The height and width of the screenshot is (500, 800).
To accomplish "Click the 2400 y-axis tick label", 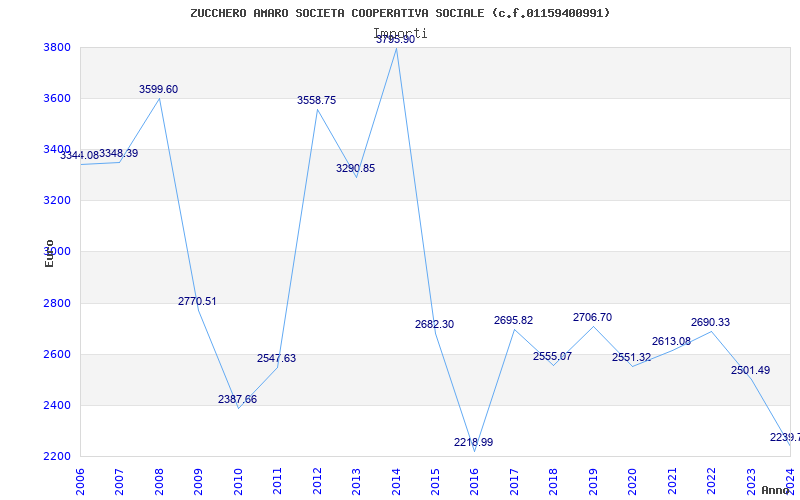I will (57, 406).
